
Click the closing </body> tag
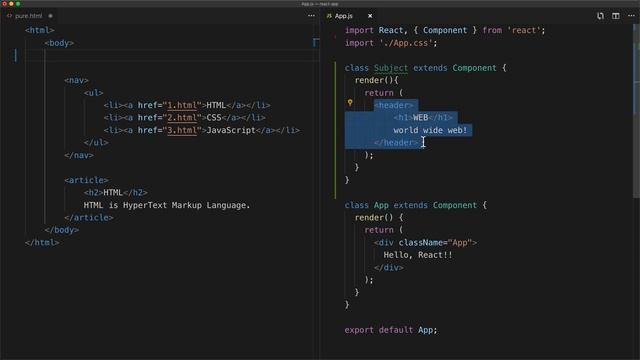point(62,230)
